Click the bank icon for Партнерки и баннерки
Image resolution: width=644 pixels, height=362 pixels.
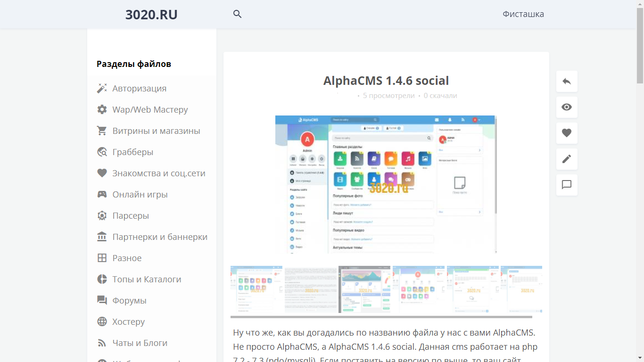[x=102, y=237]
